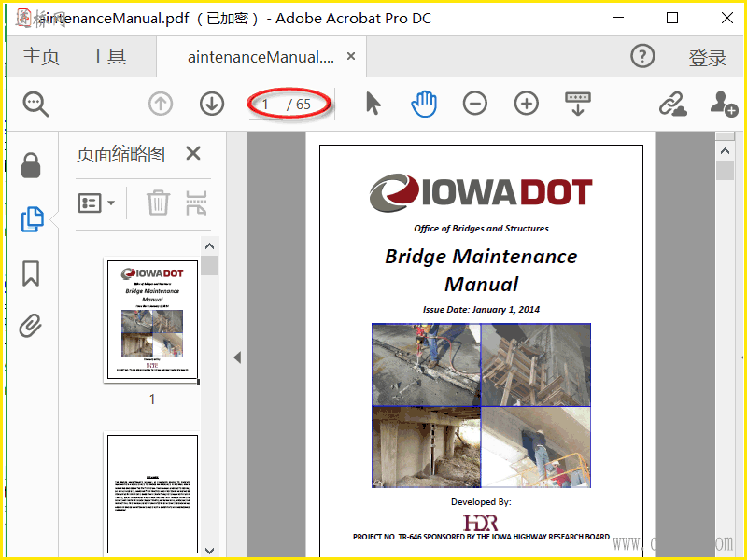
Task: Go to previous page arrow
Action: click(x=161, y=104)
